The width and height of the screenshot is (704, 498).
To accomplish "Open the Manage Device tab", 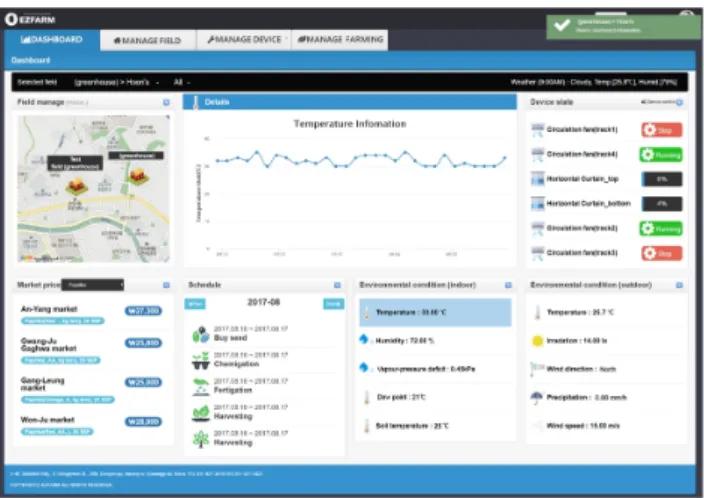I will tap(244, 40).
